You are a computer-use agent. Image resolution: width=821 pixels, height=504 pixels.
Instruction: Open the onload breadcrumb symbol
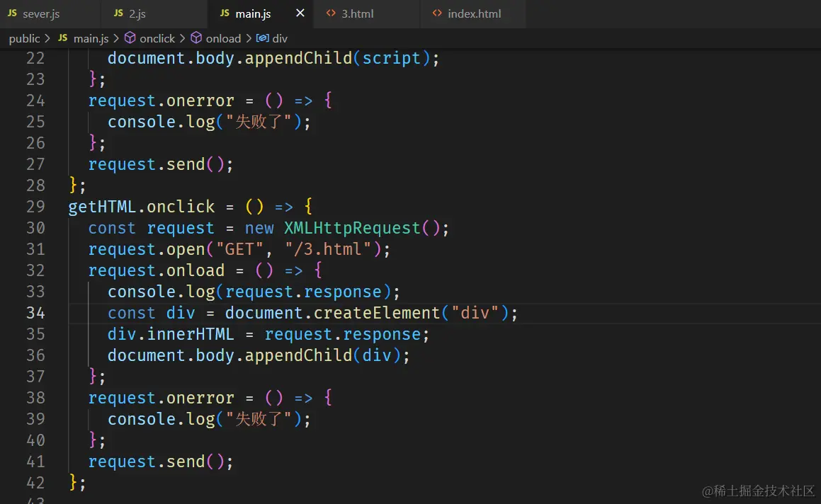(x=223, y=38)
